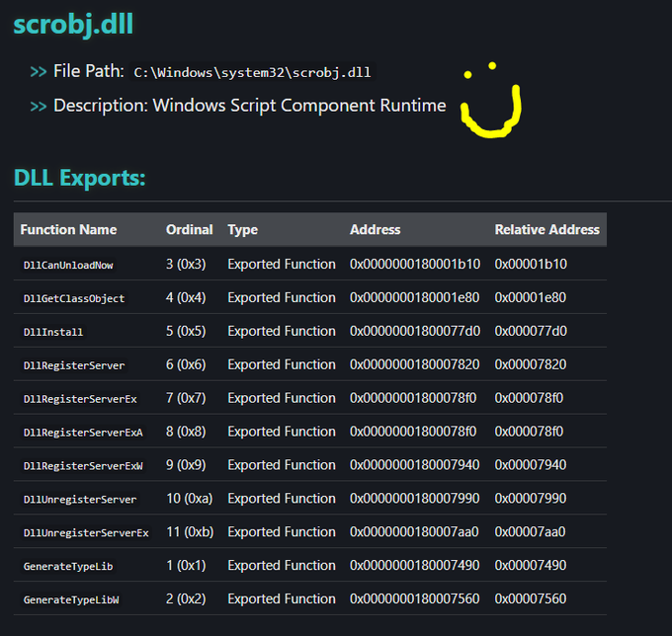Click address 0x0000000180007aa0
Viewport: 672px width, 636px height.
[414, 531]
